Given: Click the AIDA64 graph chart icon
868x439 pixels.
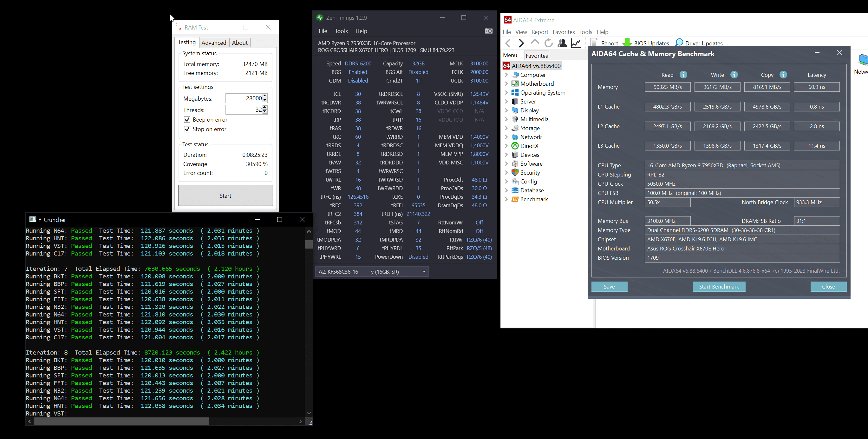Looking at the screenshot, I should coord(576,43).
